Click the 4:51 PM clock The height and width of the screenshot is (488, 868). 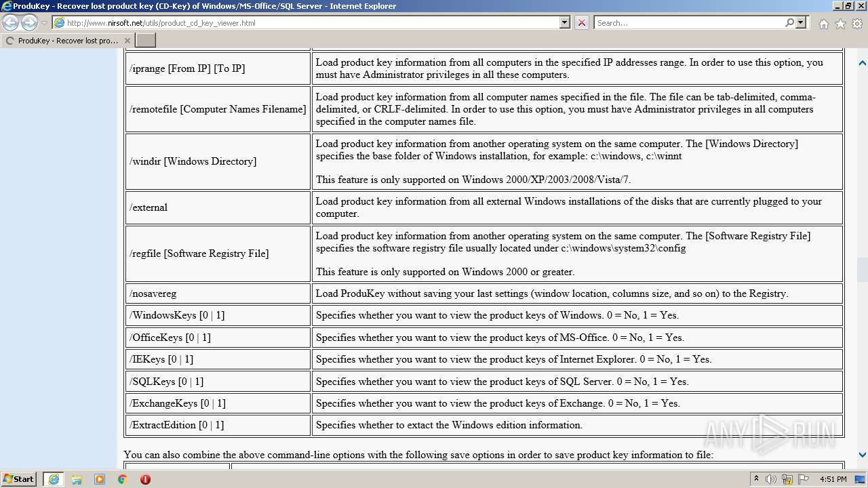coord(833,479)
